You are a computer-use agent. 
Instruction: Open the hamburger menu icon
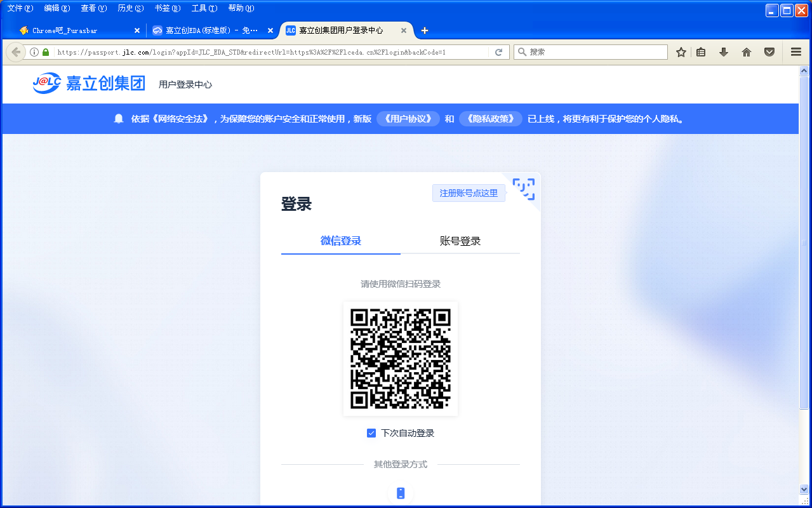tap(795, 52)
